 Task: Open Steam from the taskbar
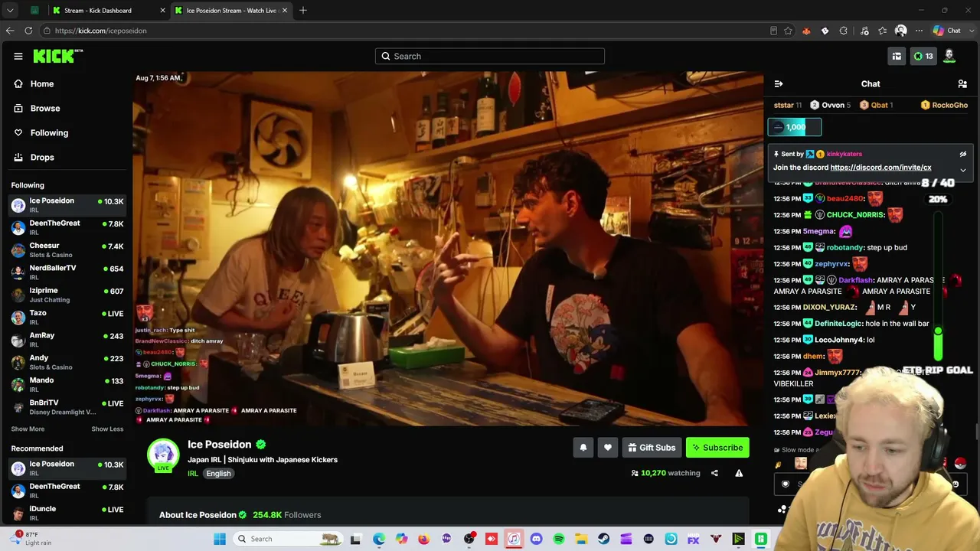[603, 539]
